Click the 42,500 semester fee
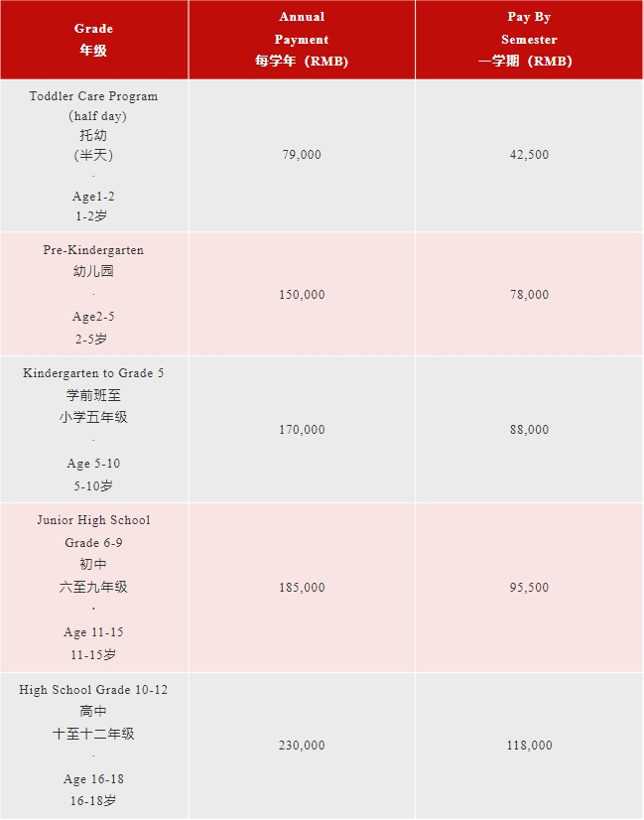644x820 pixels. [529, 155]
